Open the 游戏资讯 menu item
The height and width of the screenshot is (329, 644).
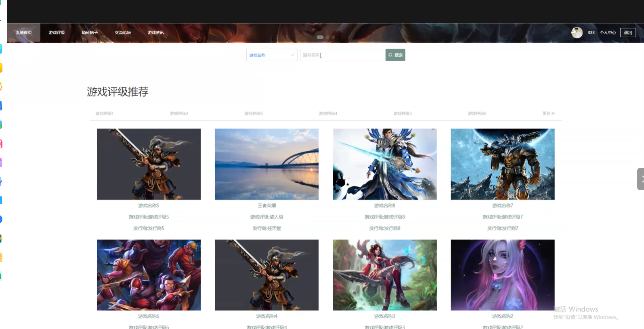click(x=156, y=33)
